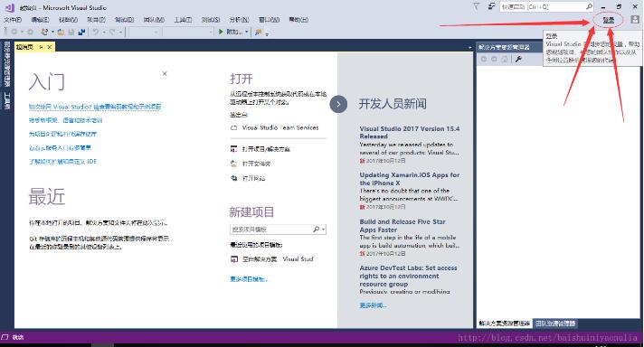Open the 初次使用 Visual Studio tutorial link

[x=95, y=107]
